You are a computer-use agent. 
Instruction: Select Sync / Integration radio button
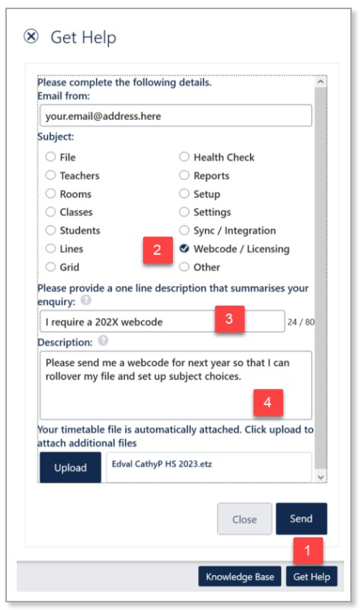tap(184, 230)
